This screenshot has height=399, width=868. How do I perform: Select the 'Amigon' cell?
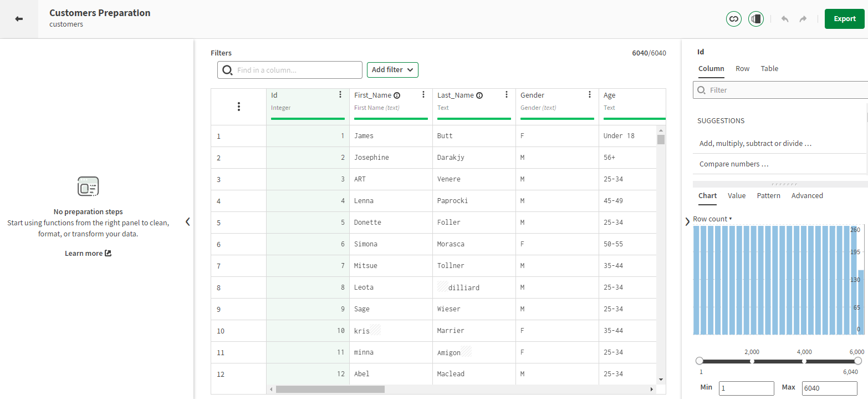(474, 352)
